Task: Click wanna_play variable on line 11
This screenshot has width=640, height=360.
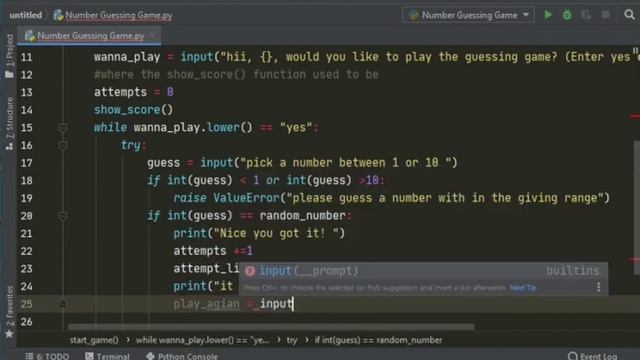Action: (x=127, y=57)
